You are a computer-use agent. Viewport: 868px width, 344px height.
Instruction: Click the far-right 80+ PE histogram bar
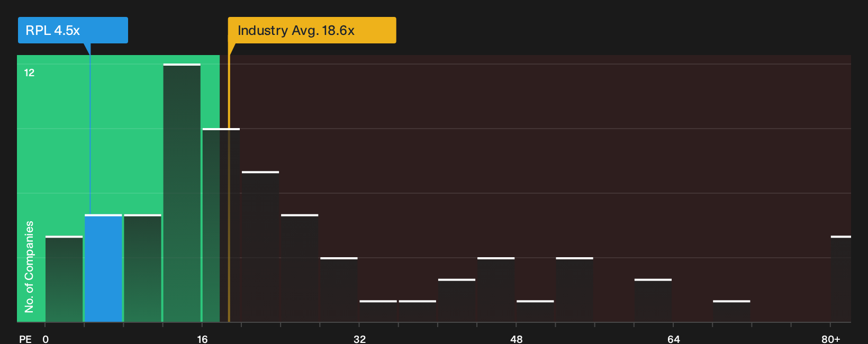(x=841, y=279)
